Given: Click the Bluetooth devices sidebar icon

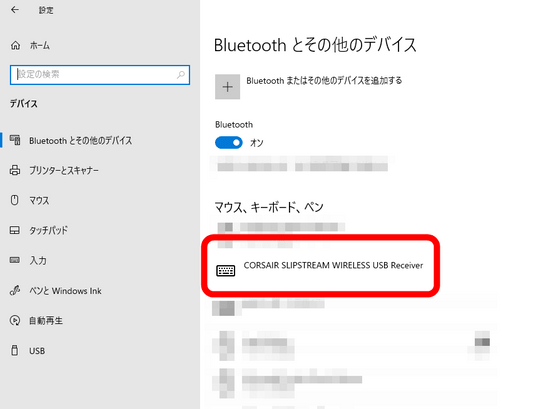Looking at the screenshot, I should [x=15, y=140].
